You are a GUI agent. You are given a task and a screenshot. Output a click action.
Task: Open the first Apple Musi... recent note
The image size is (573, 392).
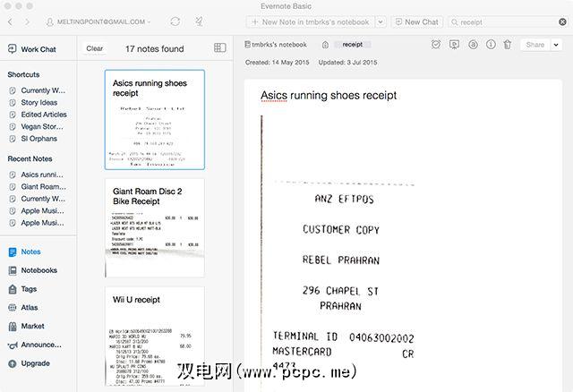[x=36, y=211]
